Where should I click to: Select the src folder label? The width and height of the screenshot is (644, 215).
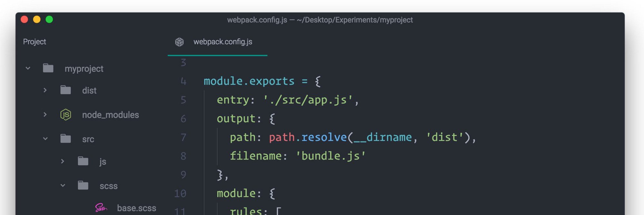tap(88, 139)
